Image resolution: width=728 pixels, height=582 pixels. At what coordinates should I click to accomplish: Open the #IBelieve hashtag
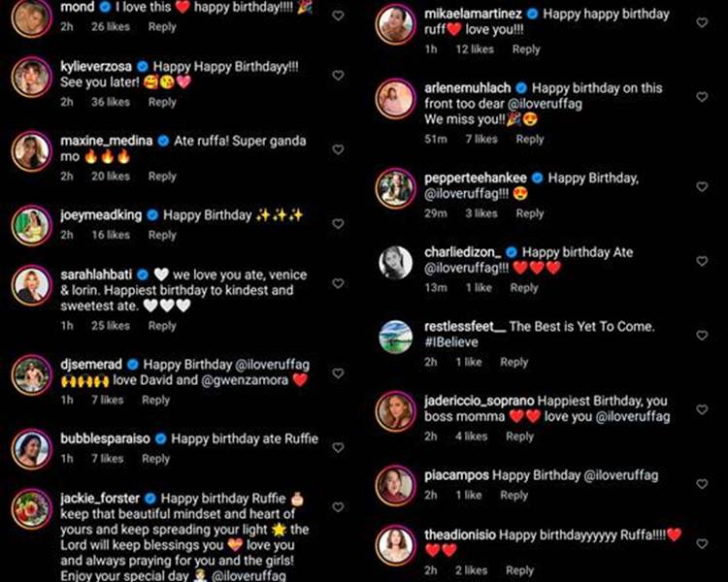pos(451,342)
